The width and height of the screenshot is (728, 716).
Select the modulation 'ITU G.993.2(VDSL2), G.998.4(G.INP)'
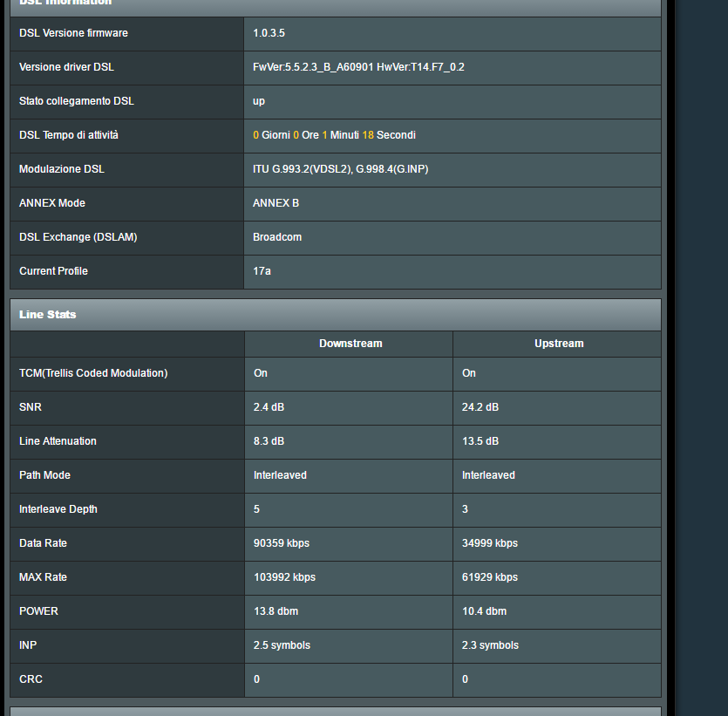click(x=340, y=169)
